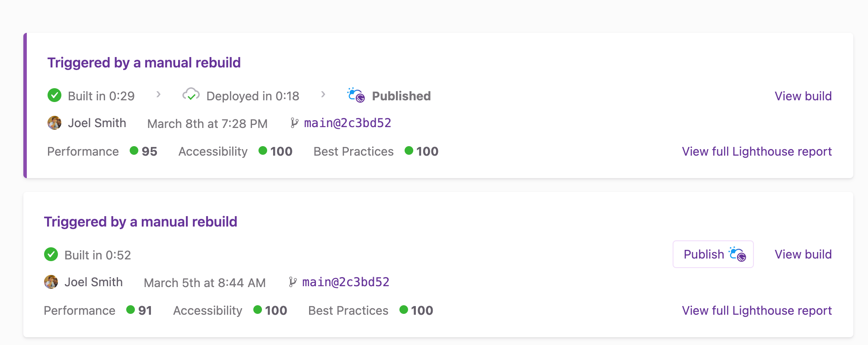This screenshot has width=868, height=345.
Task: Click the green checkmark next to Built in 0:52
Action: (51, 255)
